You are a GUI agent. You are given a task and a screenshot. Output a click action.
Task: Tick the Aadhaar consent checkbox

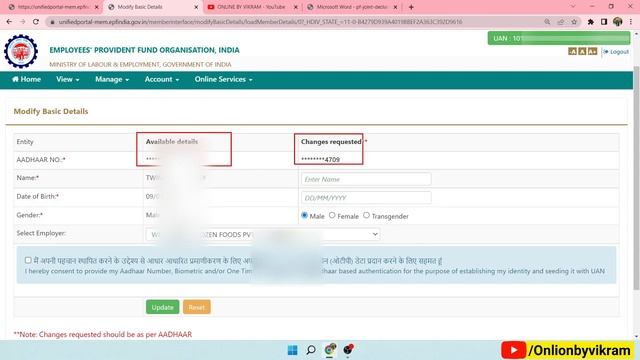28,260
